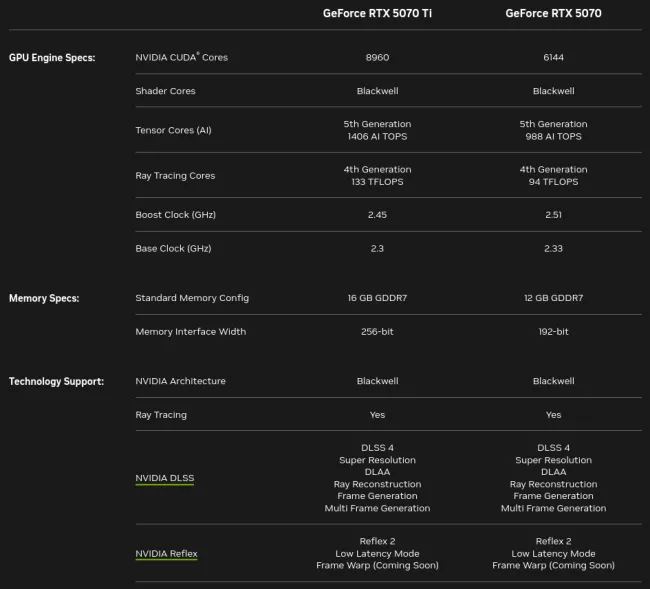Click the NVIDIA CUDA Cores row label
The image size is (650, 589).
(181, 58)
